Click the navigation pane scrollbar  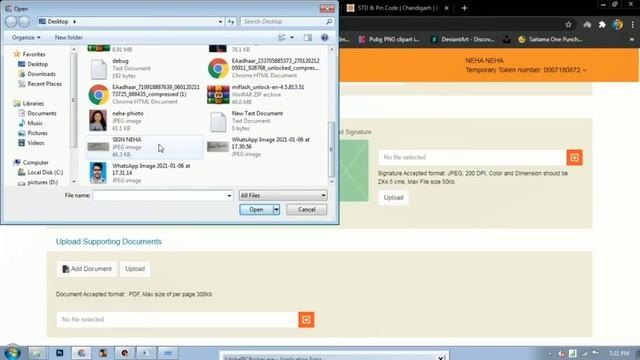tap(73, 100)
